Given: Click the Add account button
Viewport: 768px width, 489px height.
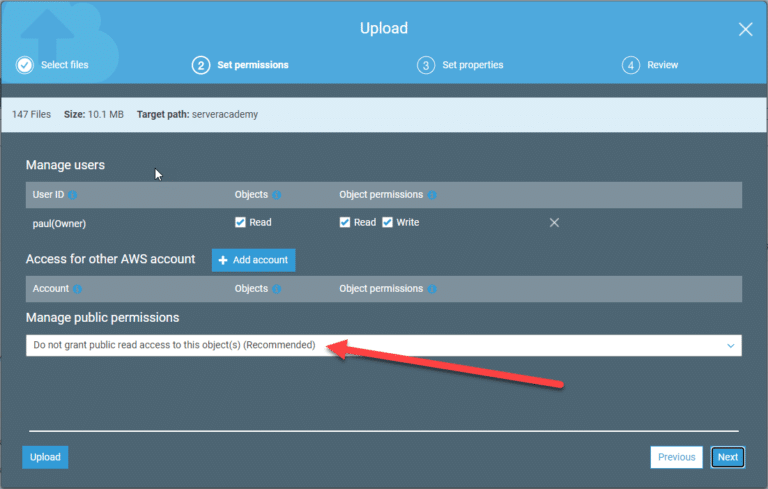Looking at the screenshot, I should (253, 260).
